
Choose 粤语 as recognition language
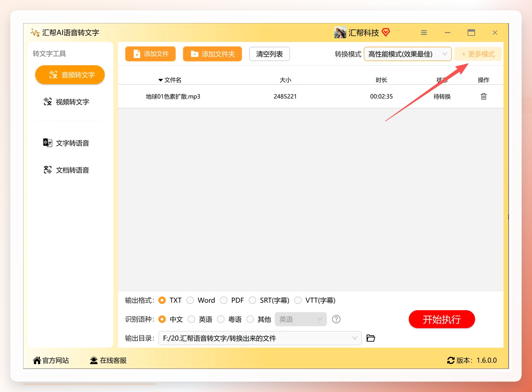(x=221, y=319)
